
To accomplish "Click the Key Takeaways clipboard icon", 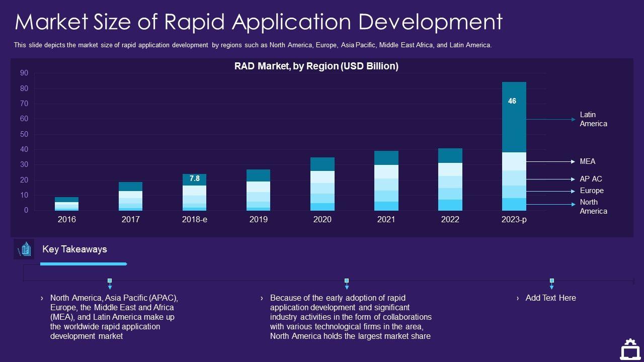I will pyautogui.click(x=24, y=249).
